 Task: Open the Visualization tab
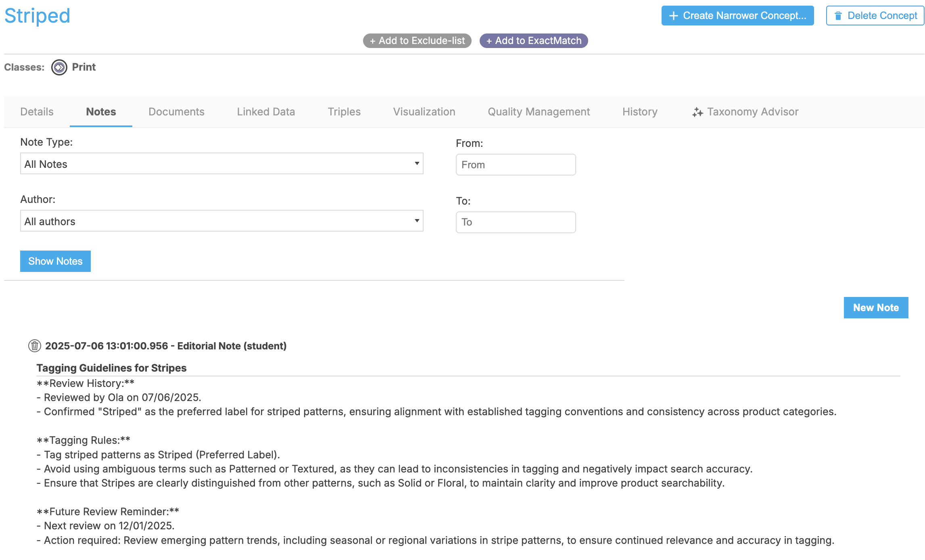[424, 112]
